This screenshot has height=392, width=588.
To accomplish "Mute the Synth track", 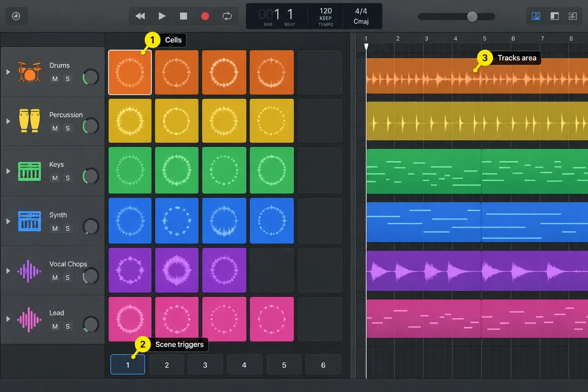I will point(55,229).
